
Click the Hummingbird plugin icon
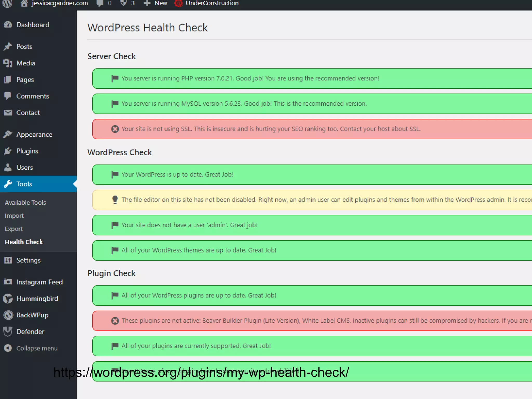click(8, 298)
